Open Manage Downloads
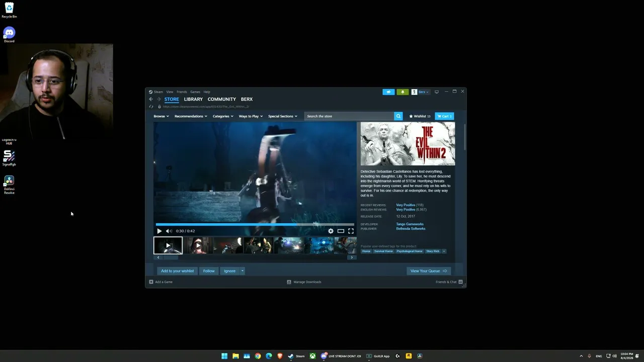 click(304, 282)
